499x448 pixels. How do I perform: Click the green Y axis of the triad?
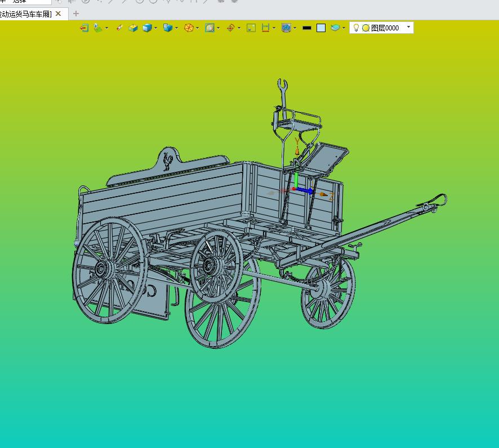[x=296, y=180]
